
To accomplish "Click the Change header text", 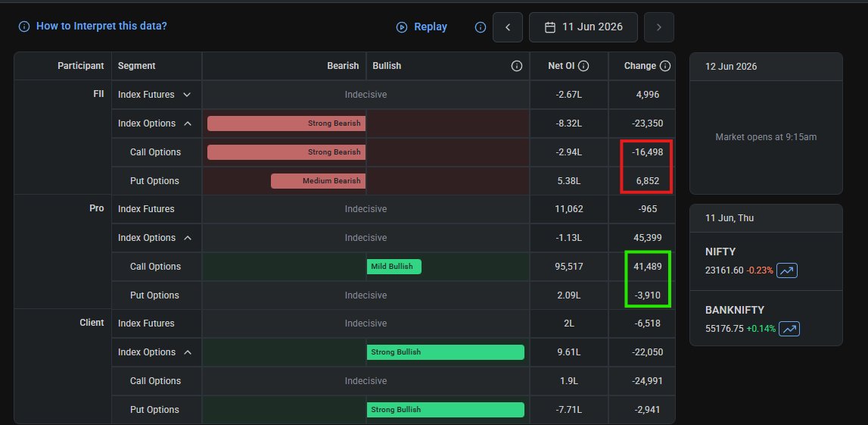I will pos(640,66).
